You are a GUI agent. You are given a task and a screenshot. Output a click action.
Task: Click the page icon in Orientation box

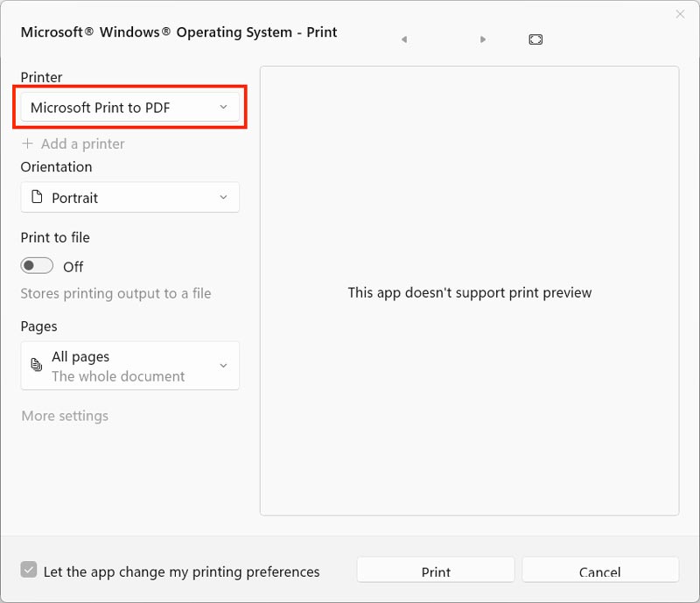[x=37, y=198]
